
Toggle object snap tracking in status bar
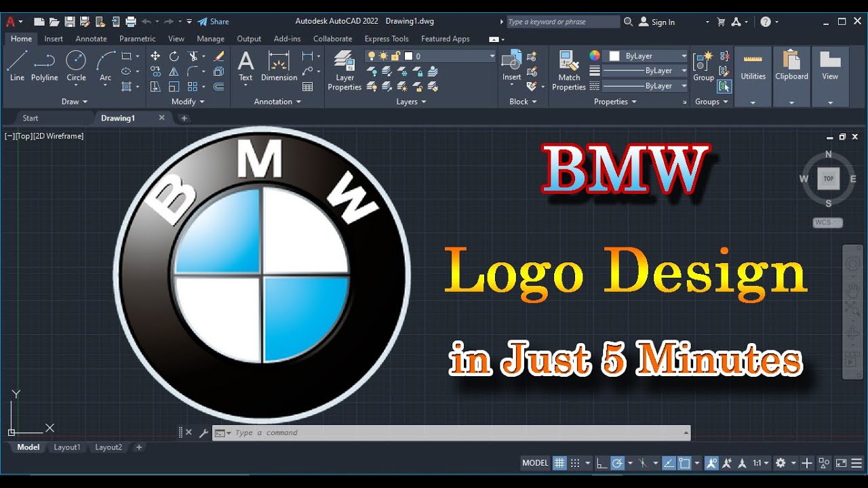point(669,463)
